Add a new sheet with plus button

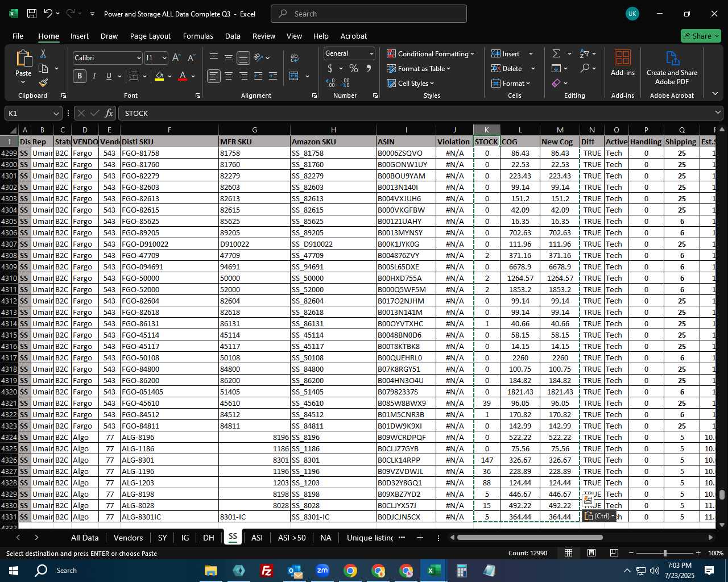pos(420,538)
